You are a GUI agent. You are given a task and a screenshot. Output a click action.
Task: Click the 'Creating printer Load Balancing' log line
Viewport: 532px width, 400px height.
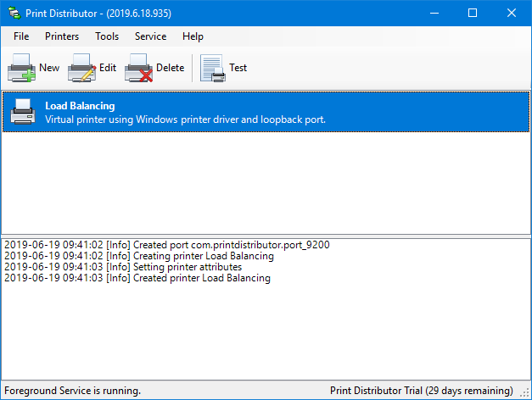[139, 256]
